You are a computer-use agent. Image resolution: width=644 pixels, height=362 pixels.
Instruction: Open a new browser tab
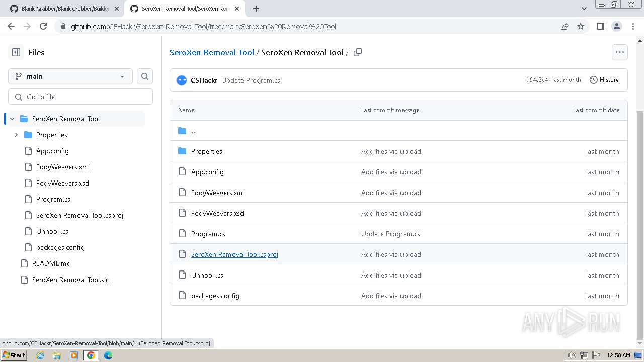[256, 9]
